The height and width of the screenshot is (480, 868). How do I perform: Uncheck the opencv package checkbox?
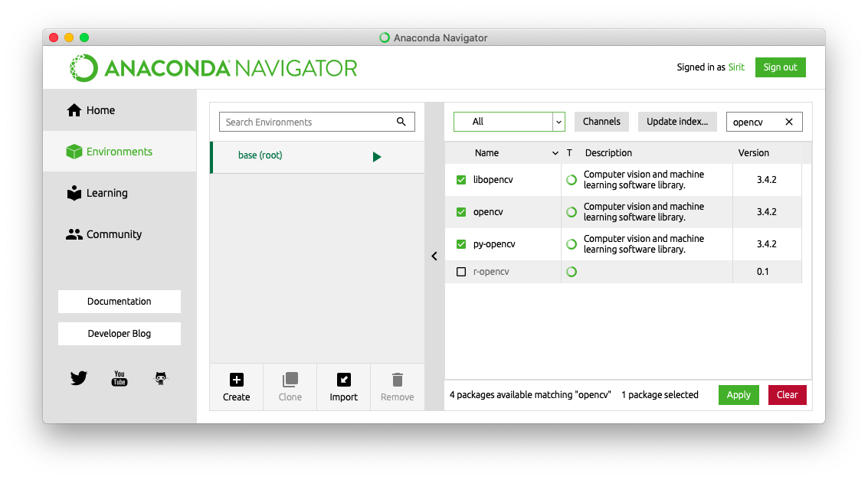click(x=461, y=212)
